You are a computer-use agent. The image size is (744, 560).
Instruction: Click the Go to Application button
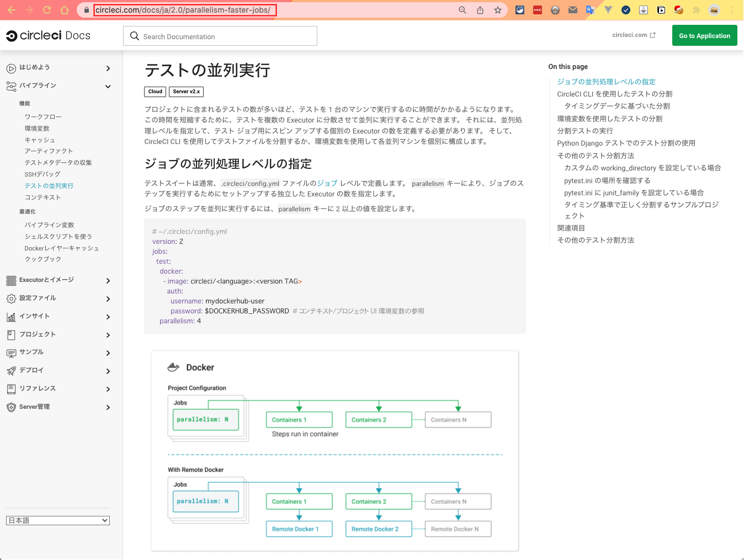click(x=705, y=36)
